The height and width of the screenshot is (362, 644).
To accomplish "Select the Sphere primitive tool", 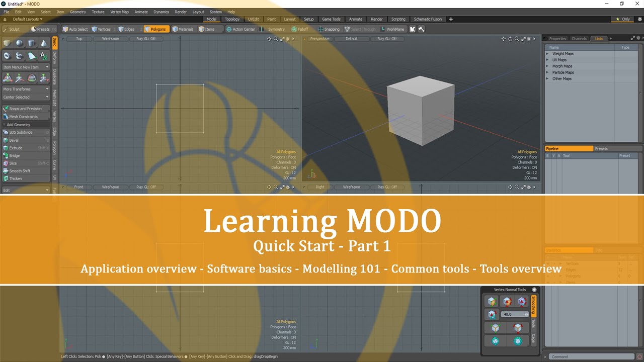I will click(19, 43).
